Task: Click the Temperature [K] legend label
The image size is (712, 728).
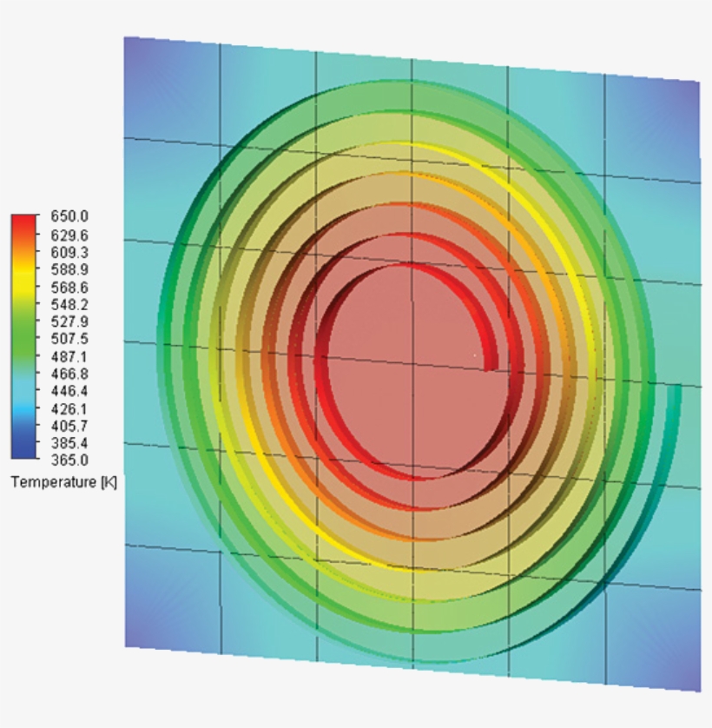Action: tap(63, 482)
